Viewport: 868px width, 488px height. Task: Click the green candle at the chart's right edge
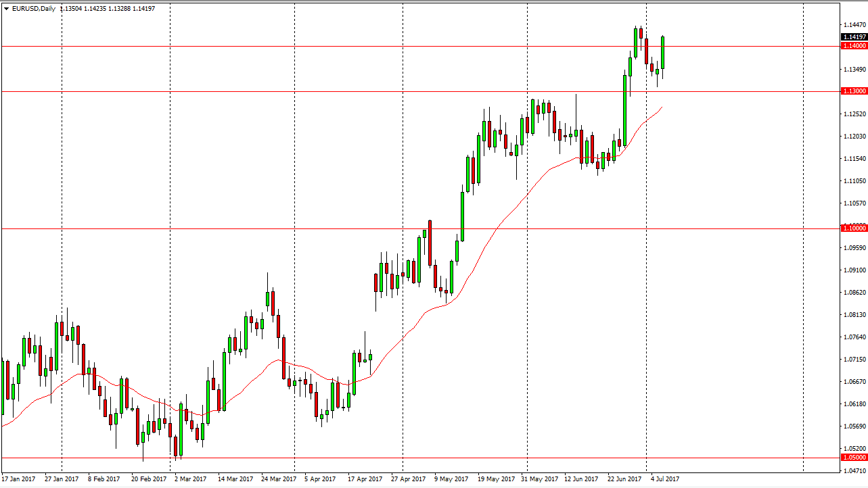pyautogui.click(x=662, y=54)
